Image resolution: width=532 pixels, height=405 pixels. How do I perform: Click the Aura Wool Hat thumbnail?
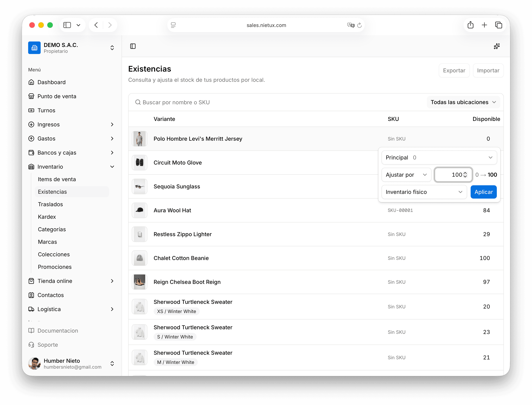point(139,210)
